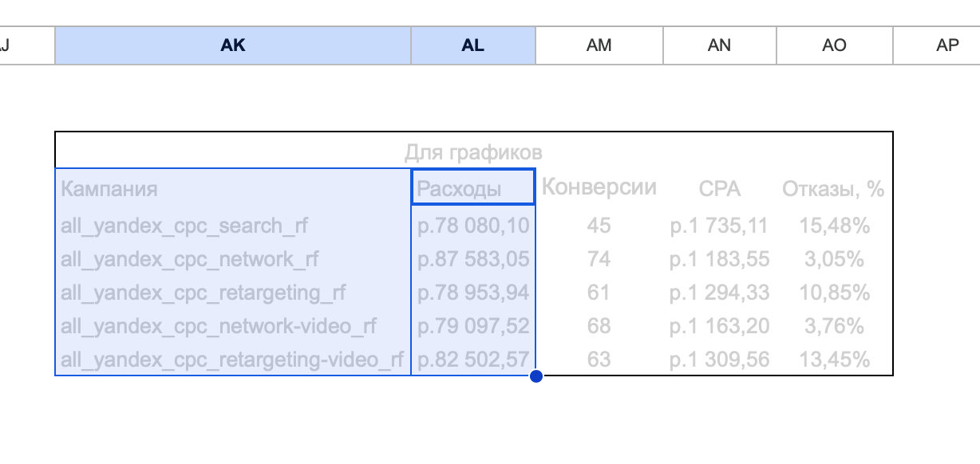Click the 'Конверсии' header cell

(599, 187)
